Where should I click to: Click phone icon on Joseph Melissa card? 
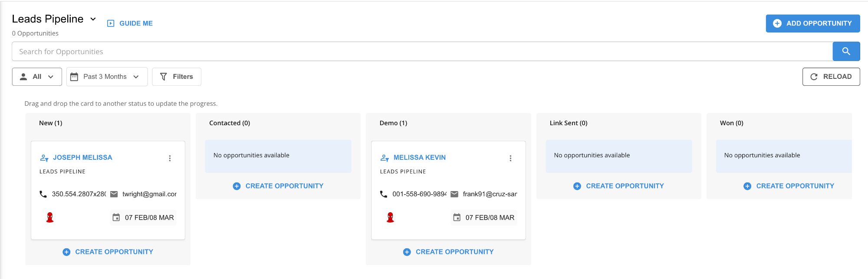click(x=43, y=194)
